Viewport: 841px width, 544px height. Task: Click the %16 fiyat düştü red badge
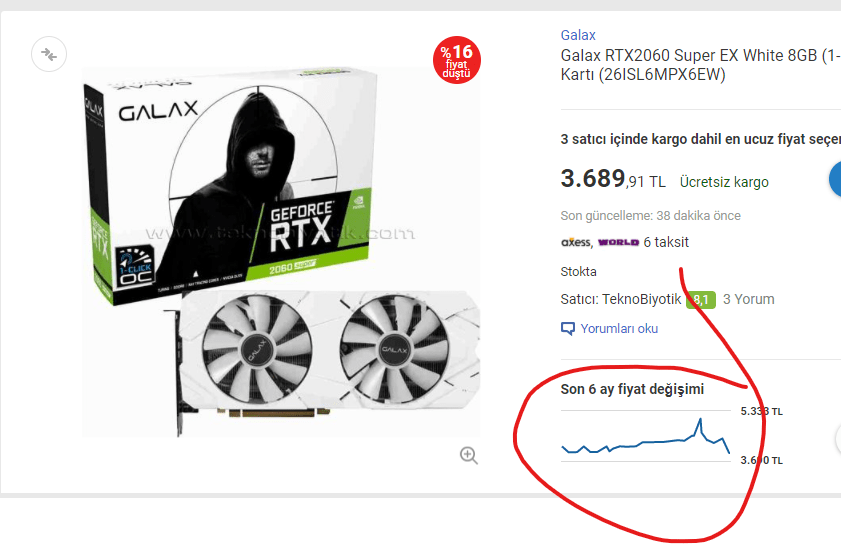[457, 60]
